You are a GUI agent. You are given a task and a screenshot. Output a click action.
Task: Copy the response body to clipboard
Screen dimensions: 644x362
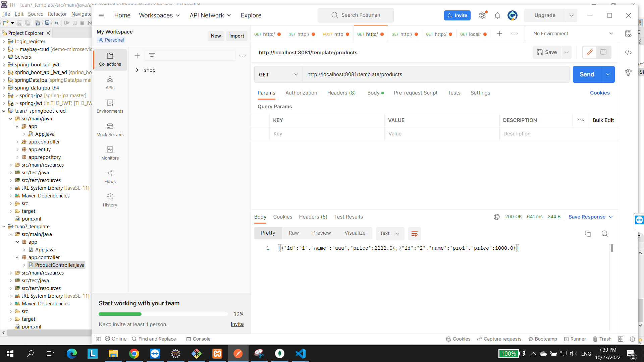pyautogui.click(x=588, y=234)
